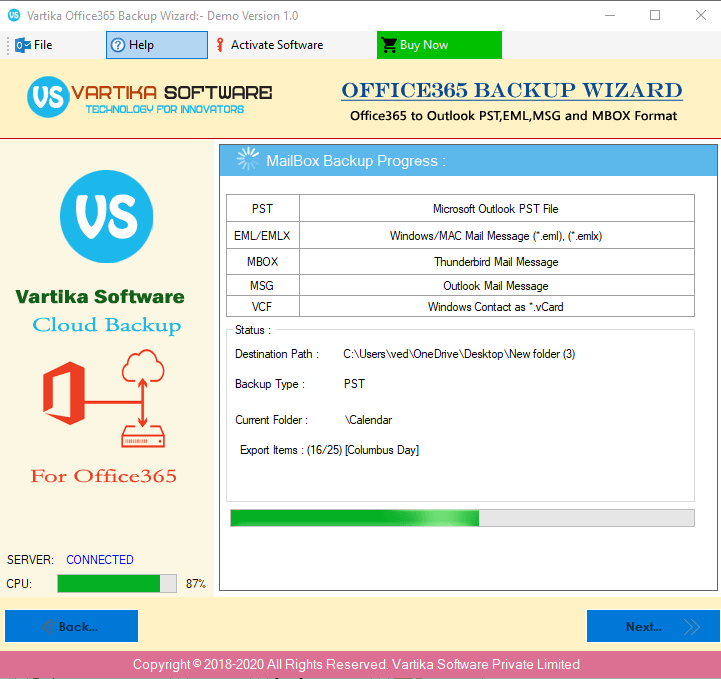The width and height of the screenshot is (721, 679).
Task: Click the Office365 cloud backup illustration
Action: pos(104,398)
